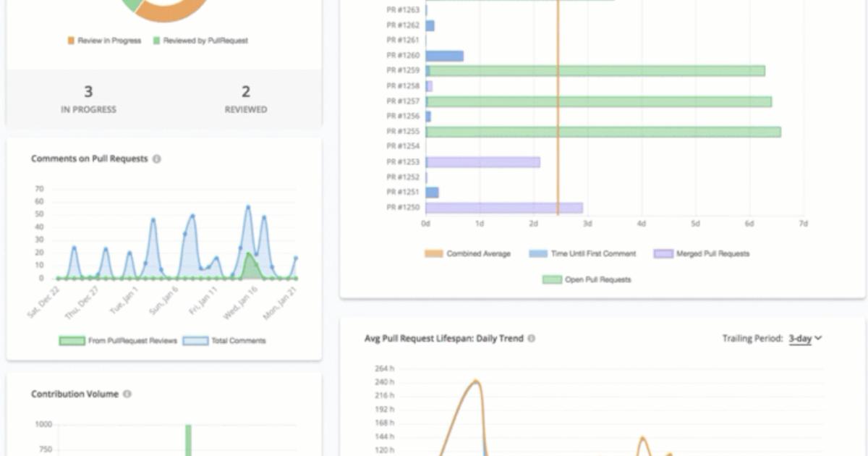Toggle the Time Until First Comment legend entry
868x456 pixels.
click(x=582, y=254)
